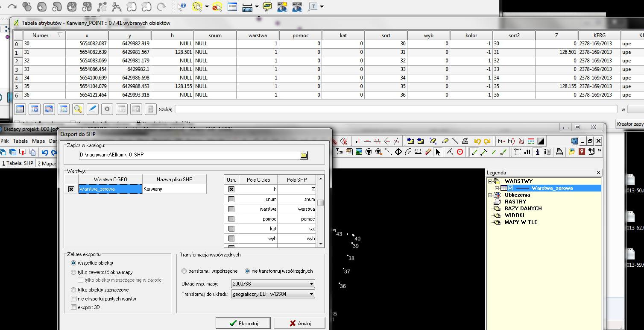Toggle the 'warstwa' field checkbox
Screen dimensions: 644x330
(231, 209)
